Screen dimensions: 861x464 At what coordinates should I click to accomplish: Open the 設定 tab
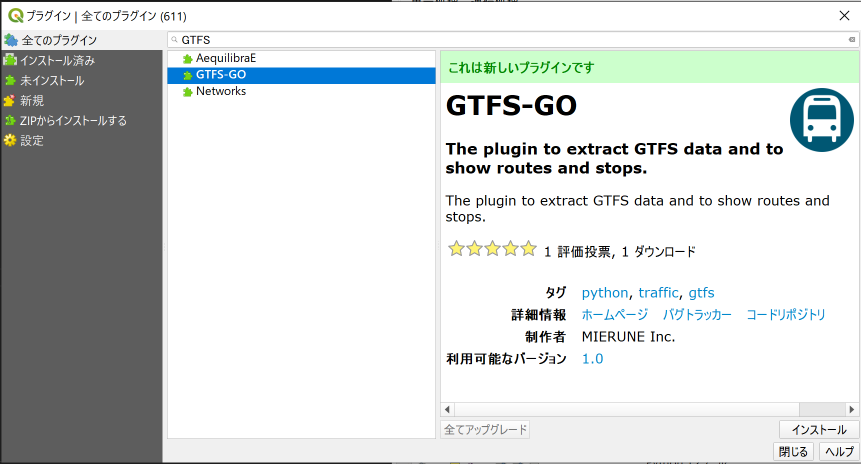pyautogui.click(x=81, y=141)
